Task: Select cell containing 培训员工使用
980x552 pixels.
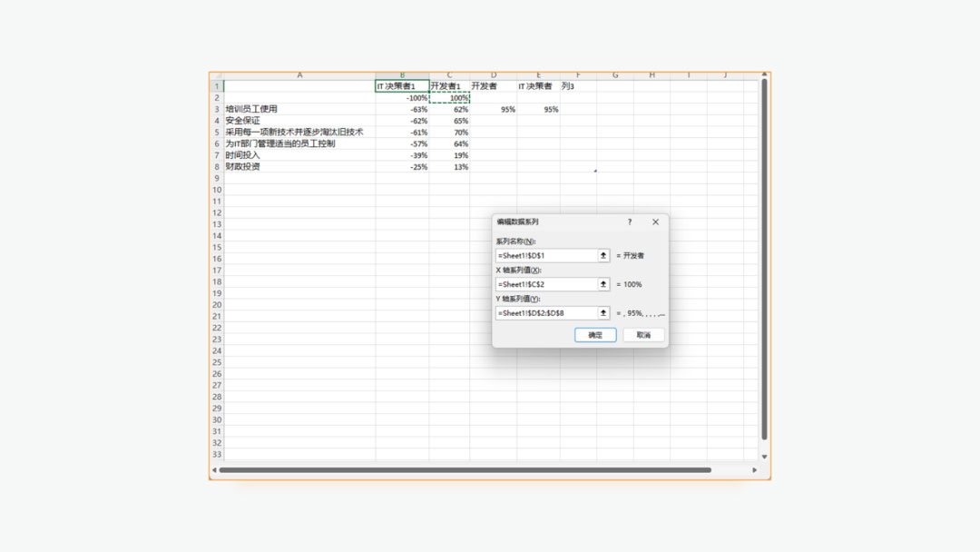Action: tap(299, 109)
